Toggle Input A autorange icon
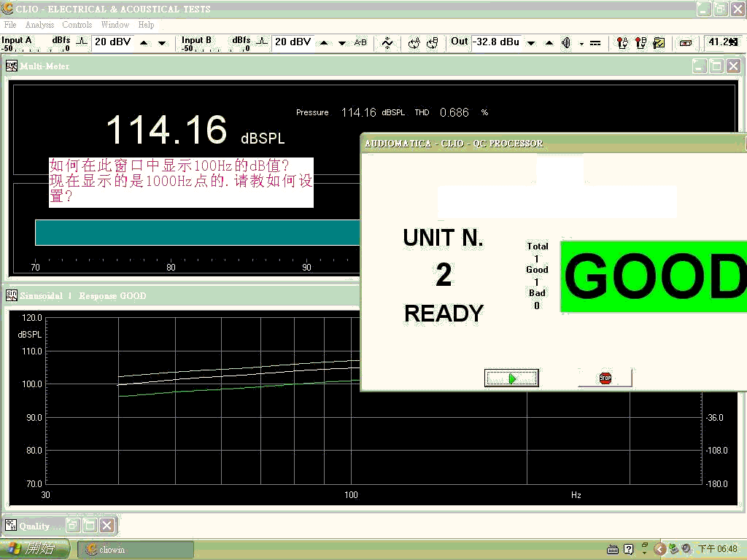The image size is (747, 560). click(x=82, y=42)
